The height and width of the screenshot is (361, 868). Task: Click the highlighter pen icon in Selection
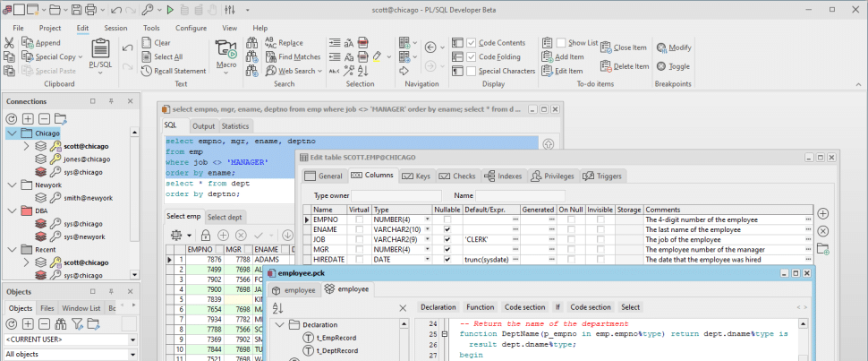tap(378, 56)
